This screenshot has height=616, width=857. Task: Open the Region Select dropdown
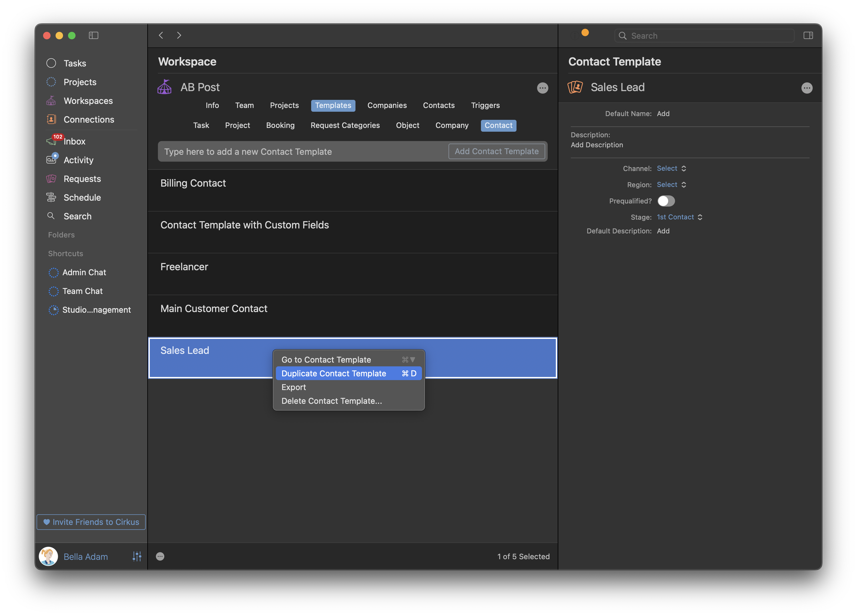[671, 185]
